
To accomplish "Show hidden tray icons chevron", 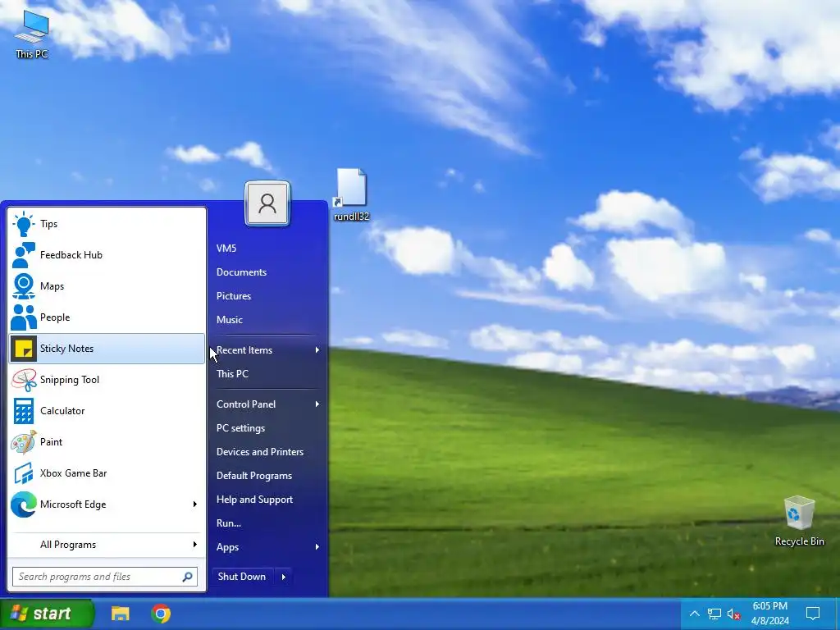I will coord(694,614).
